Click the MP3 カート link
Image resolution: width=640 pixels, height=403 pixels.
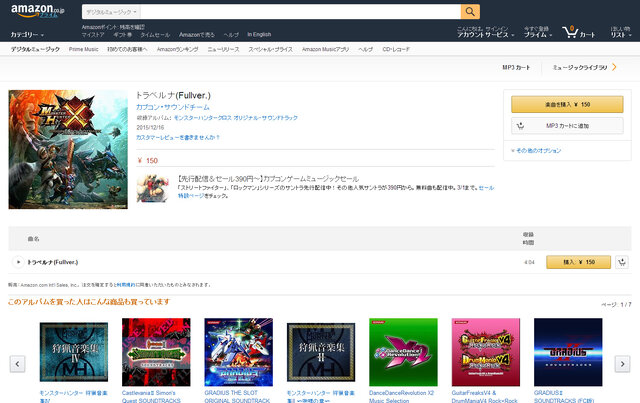[516, 67]
